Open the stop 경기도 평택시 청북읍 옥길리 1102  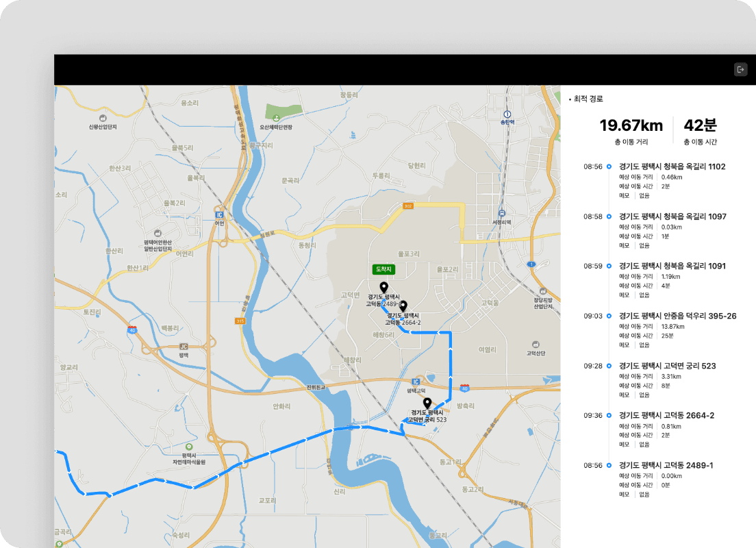click(x=672, y=167)
